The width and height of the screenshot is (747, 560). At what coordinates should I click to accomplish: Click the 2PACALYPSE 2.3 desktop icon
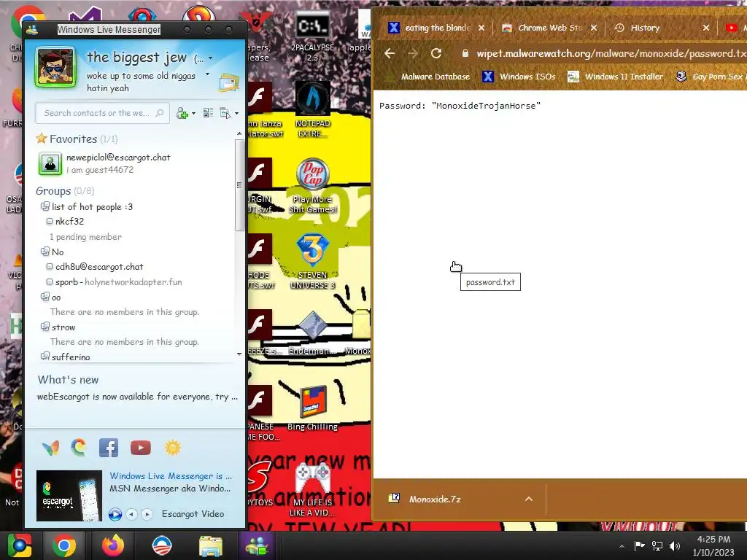click(312, 36)
